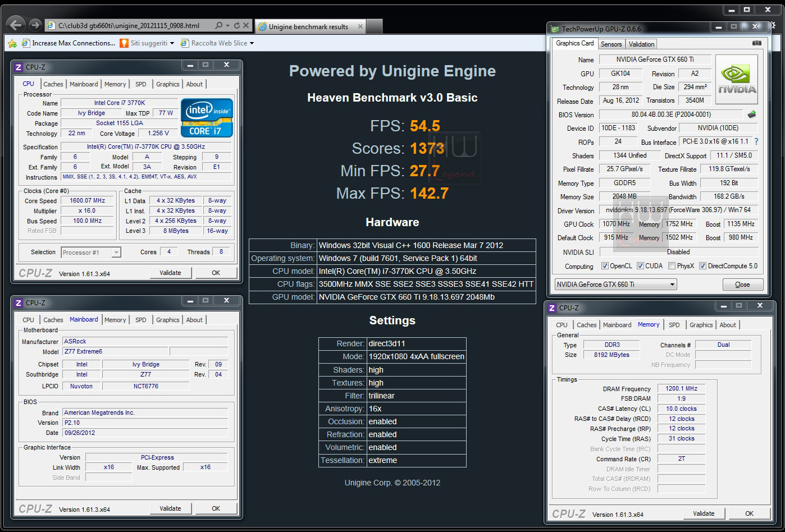Click the Mainboard tab in Memory window

coord(617,325)
